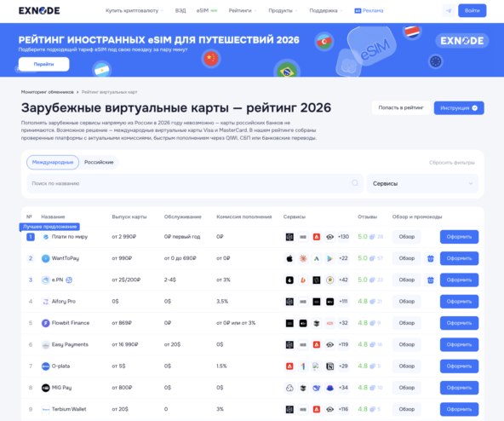The image size is (504, 421).
Task: Open the Telegram icon button in header
Action: pyautogui.click(x=449, y=10)
